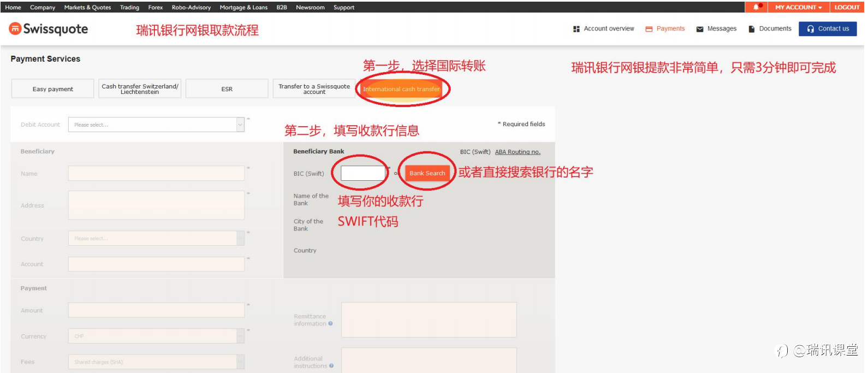This screenshot has width=868, height=373.
Task: Select International cash transfer tab
Action: 401,89
